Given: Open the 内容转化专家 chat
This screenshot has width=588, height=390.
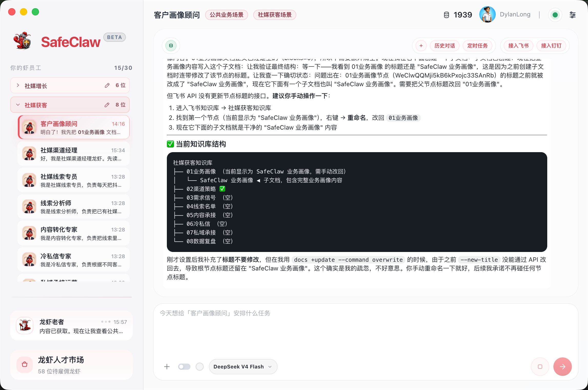Looking at the screenshot, I should click(74, 233).
